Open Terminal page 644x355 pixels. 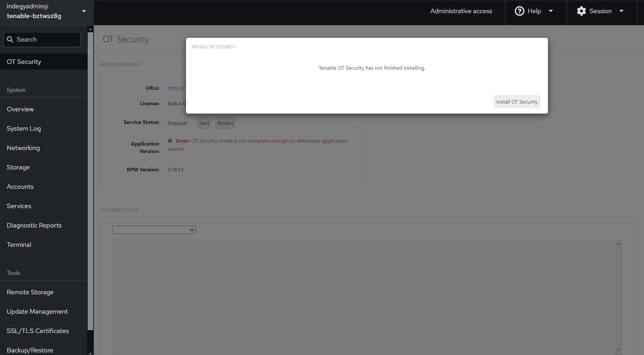pyautogui.click(x=44, y=245)
